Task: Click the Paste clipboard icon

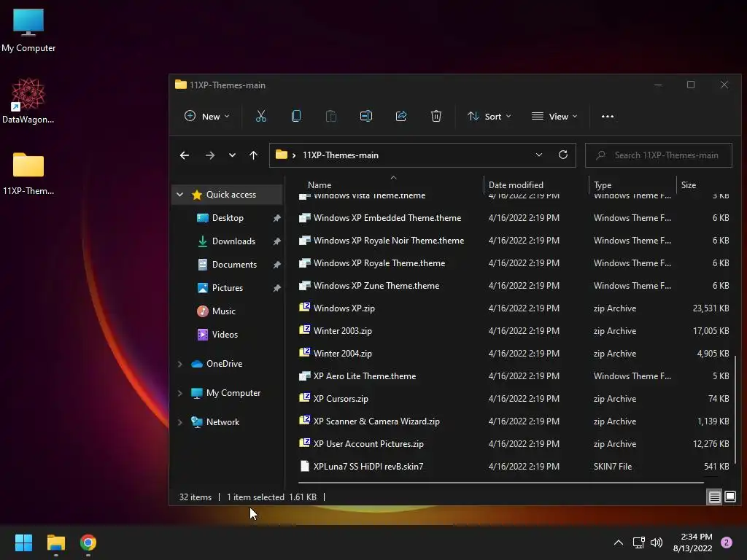Action: coord(330,116)
